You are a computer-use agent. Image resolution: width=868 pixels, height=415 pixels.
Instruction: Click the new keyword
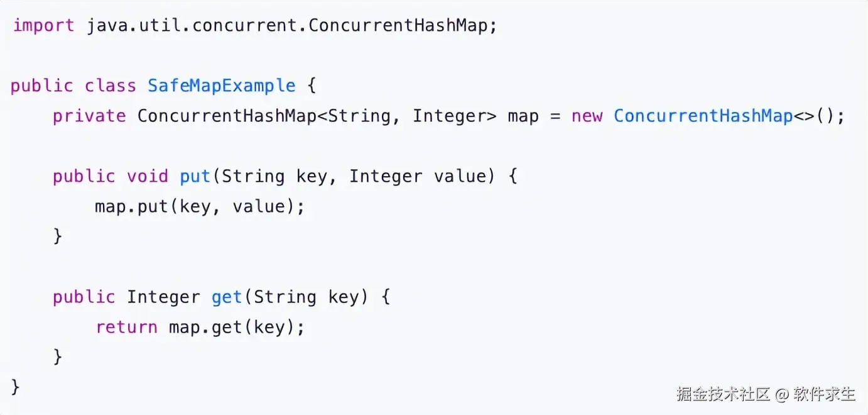pos(587,116)
